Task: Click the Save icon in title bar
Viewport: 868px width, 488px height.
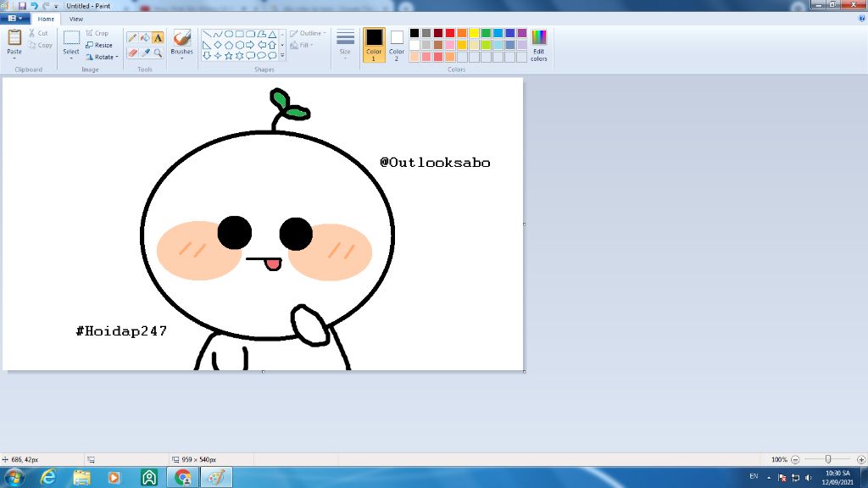Action: click(22, 6)
